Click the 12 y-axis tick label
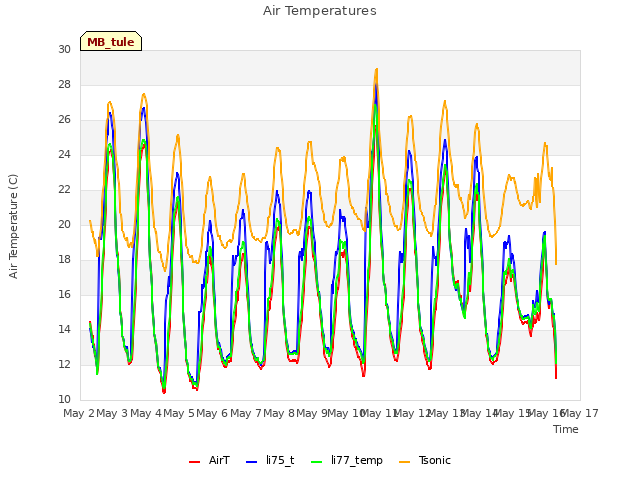The image size is (640, 480). pos(64,364)
